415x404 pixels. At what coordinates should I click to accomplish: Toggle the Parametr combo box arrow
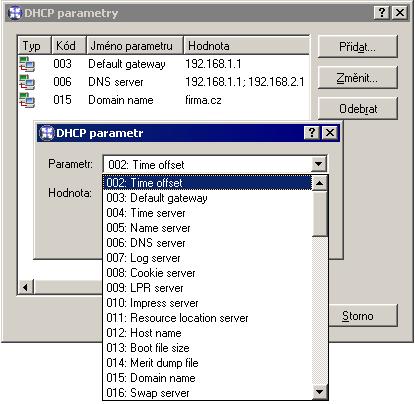[318, 164]
